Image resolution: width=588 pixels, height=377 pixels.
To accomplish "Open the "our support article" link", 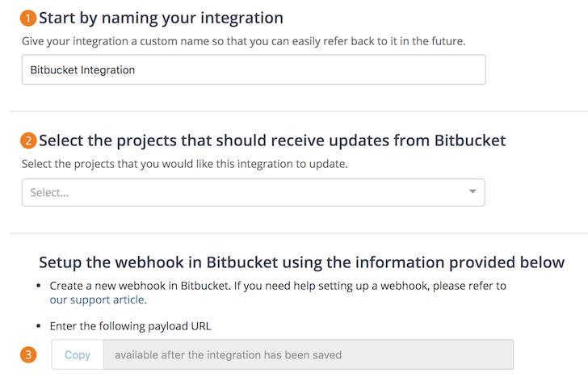I will point(97,300).
